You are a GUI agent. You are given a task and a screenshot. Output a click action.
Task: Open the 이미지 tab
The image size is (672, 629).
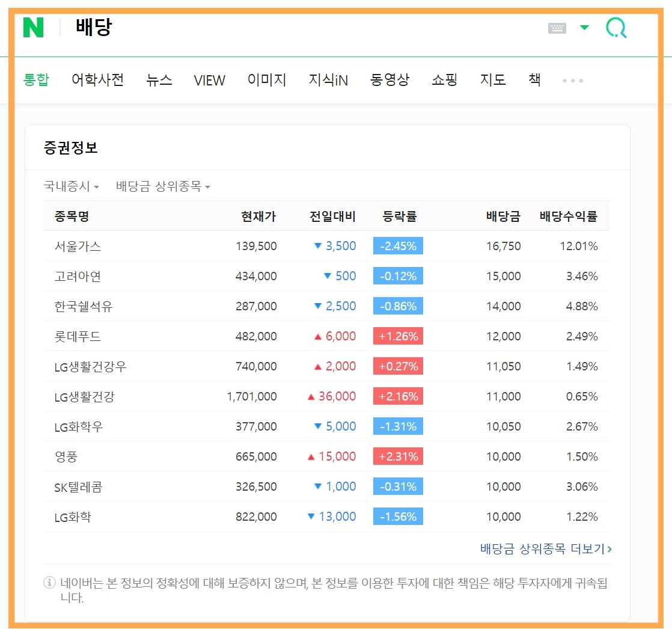(x=267, y=80)
